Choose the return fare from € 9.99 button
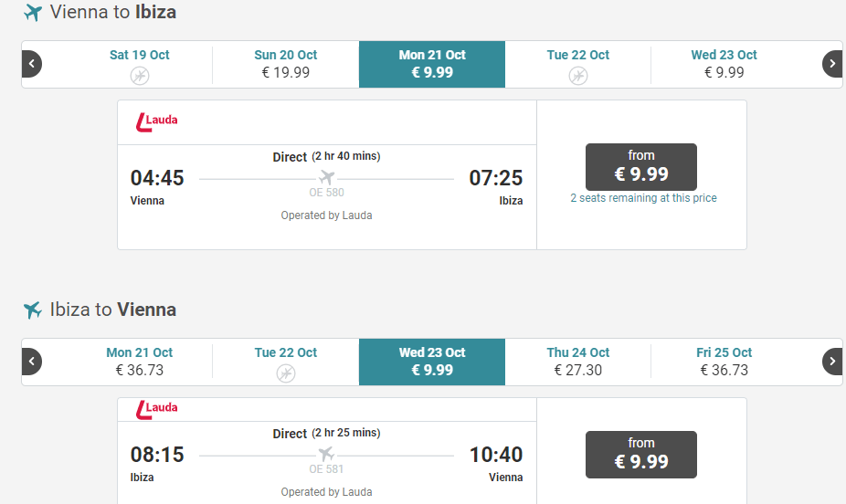Image resolution: width=846 pixels, height=504 pixels. 641,454
